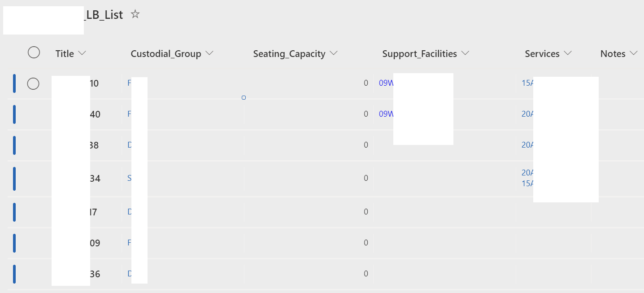Toggle the select-all rows circle in header
644x293 pixels.
pos(34,52)
